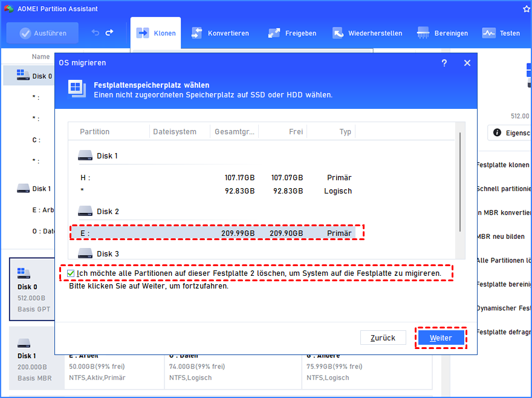Open the Konvertieren menu
This screenshot has width=532, height=398.
pyautogui.click(x=220, y=33)
